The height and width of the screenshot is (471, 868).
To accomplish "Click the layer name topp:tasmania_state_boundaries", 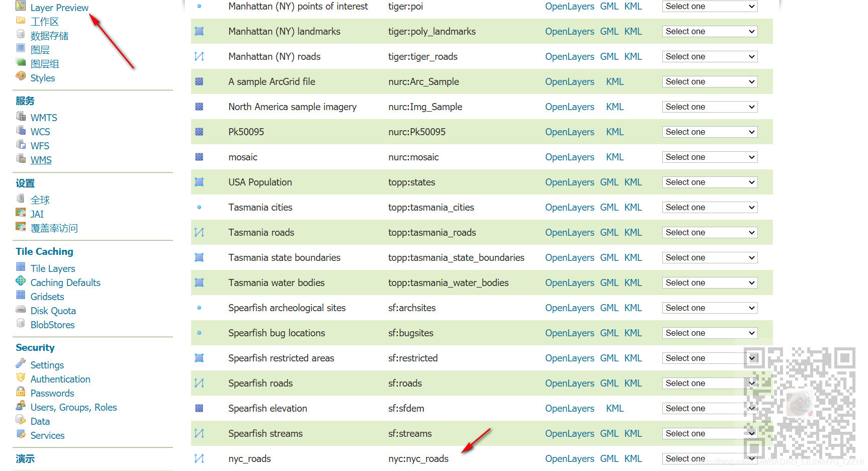I will 456,257.
